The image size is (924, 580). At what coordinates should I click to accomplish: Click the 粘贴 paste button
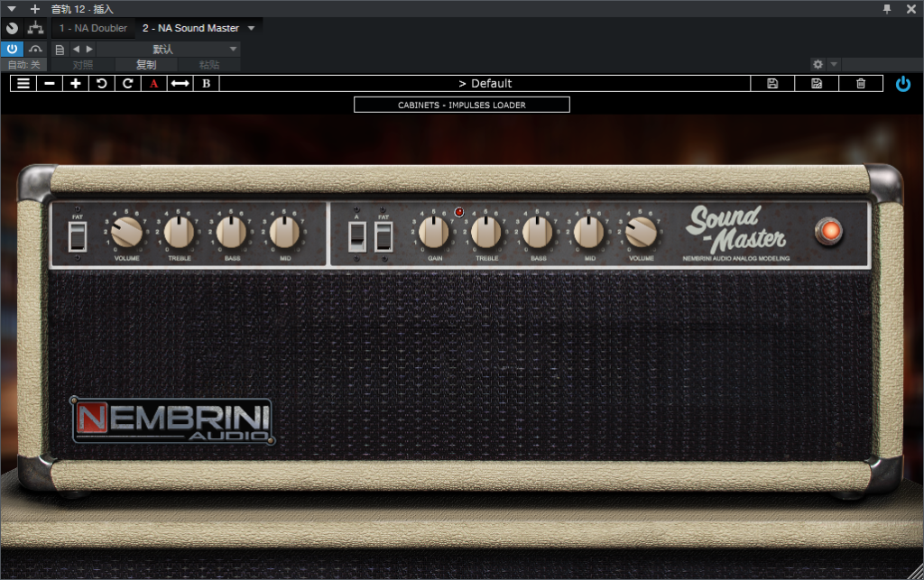[x=209, y=65]
